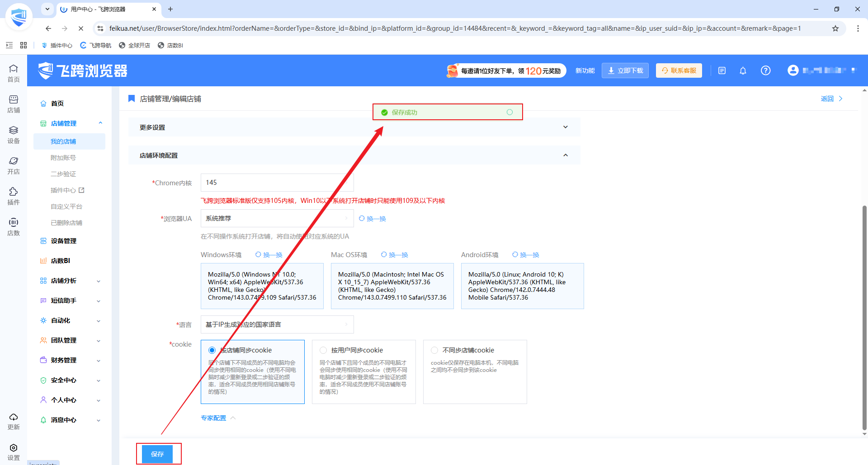Open browser three-dot menu
The height and width of the screenshot is (465, 868).
click(858, 28)
